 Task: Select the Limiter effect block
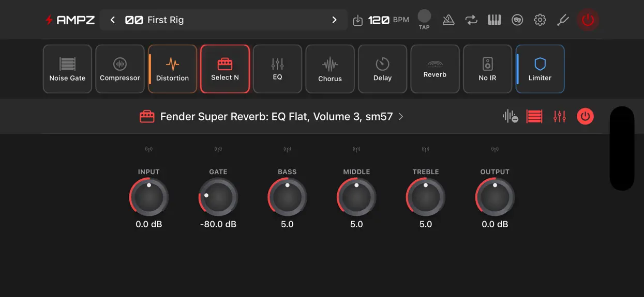pyautogui.click(x=540, y=69)
